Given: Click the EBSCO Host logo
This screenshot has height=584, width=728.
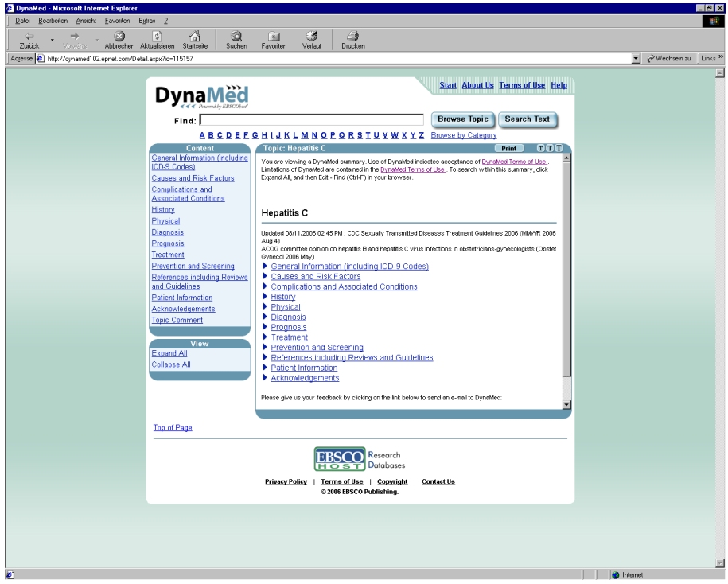Looking at the screenshot, I should 340,459.
